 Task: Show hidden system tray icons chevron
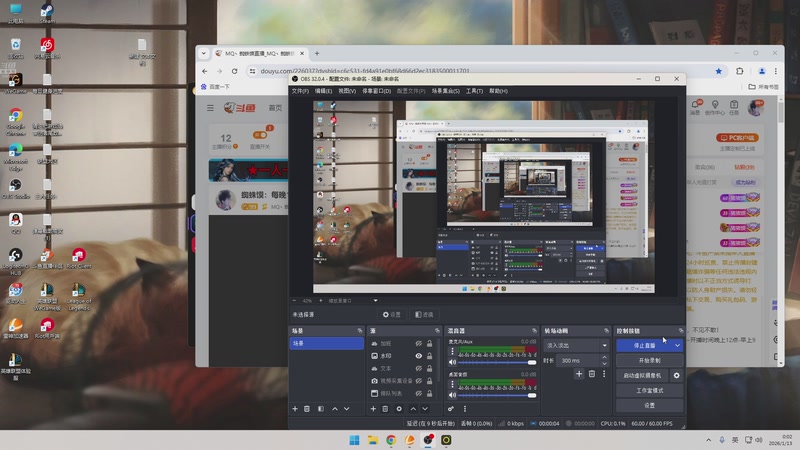708,440
